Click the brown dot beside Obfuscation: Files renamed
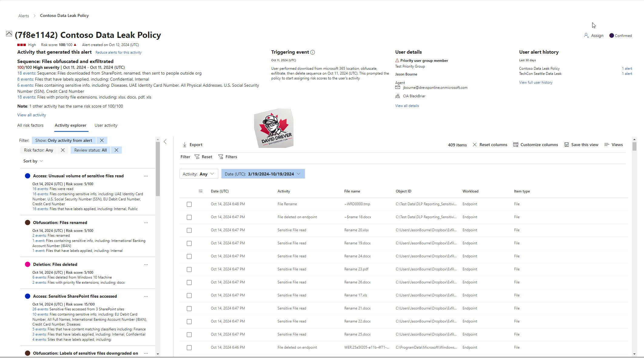 (x=28, y=222)
